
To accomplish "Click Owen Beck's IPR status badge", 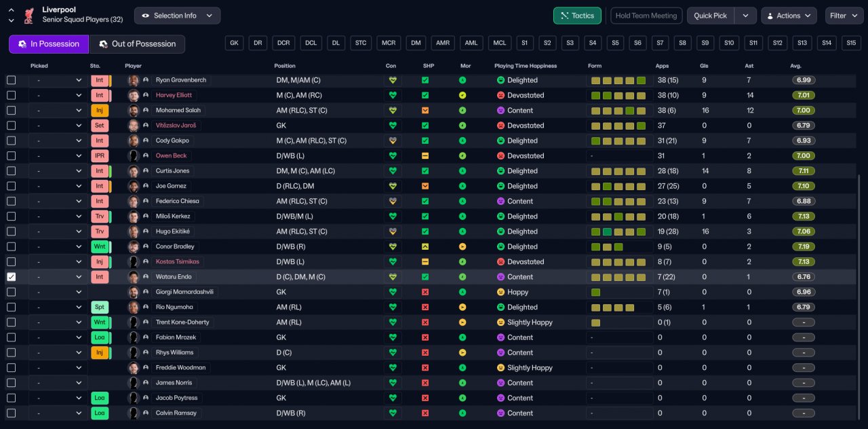I will coord(99,156).
